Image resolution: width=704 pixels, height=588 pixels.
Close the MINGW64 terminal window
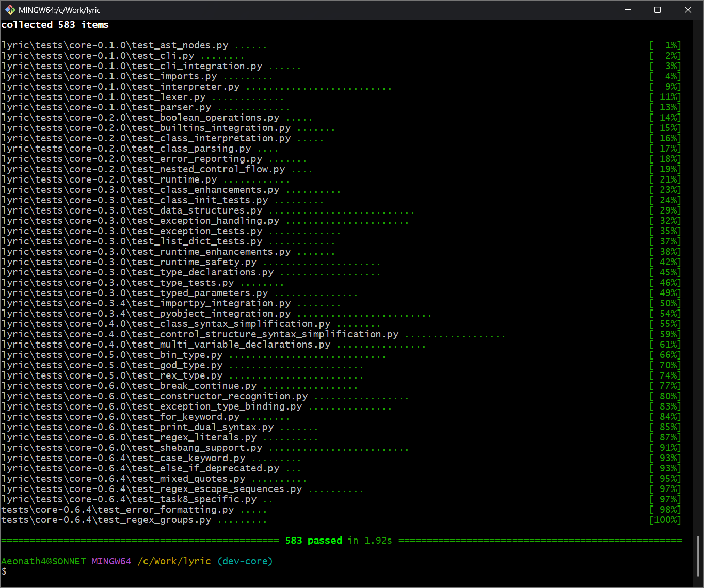687,10
